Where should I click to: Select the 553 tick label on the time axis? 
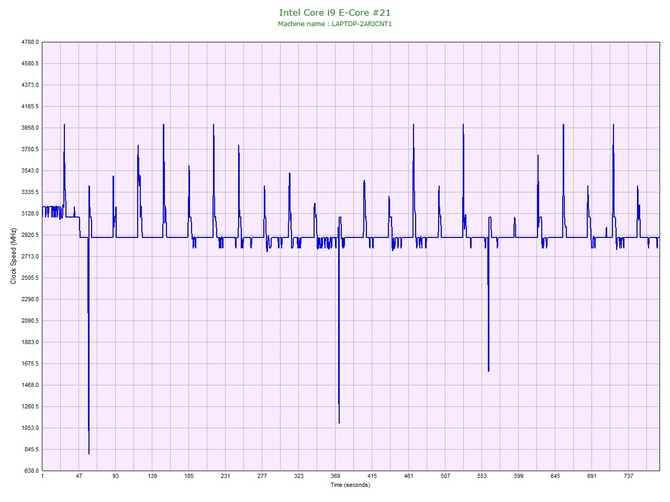482,476
